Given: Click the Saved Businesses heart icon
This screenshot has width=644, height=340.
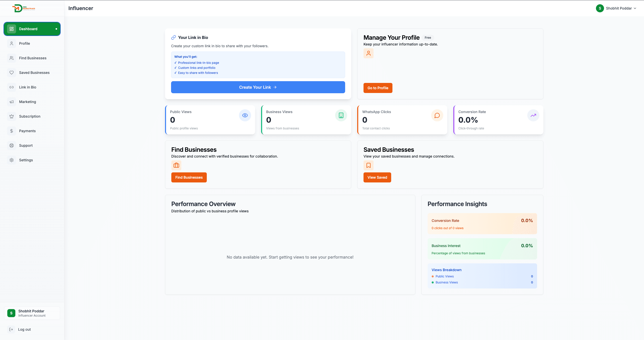Looking at the screenshot, I should tap(12, 73).
